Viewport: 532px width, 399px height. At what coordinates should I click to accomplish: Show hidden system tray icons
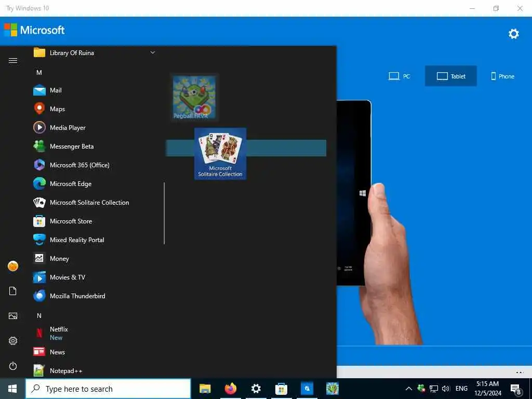click(x=409, y=389)
